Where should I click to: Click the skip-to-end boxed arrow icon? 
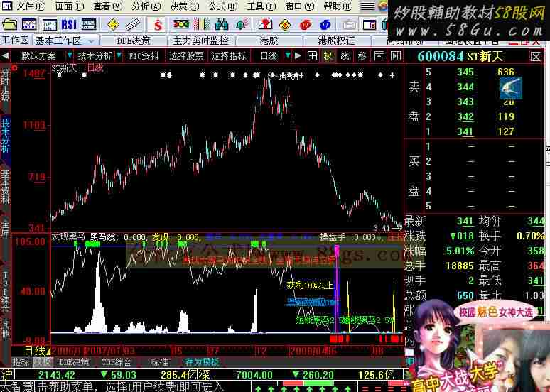point(396,56)
